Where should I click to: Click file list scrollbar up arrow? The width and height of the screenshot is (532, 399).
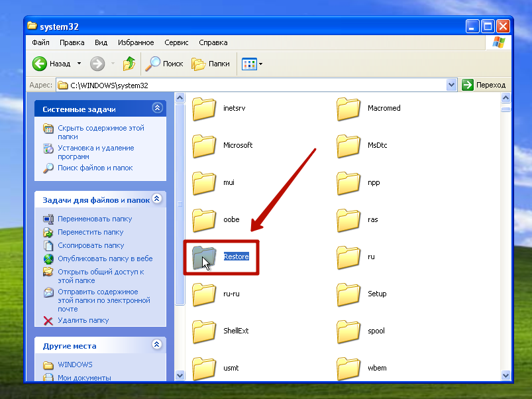(x=505, y=98)
